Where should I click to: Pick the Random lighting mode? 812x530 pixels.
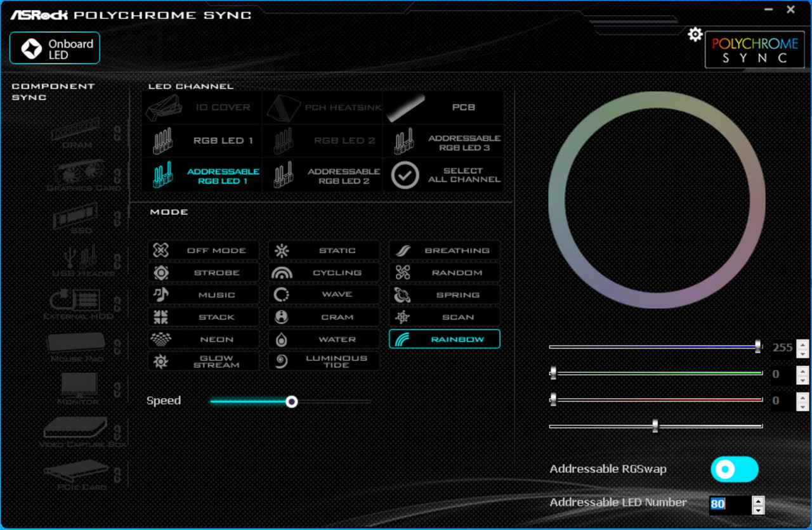pyautogui.click(x=444, y=273)
